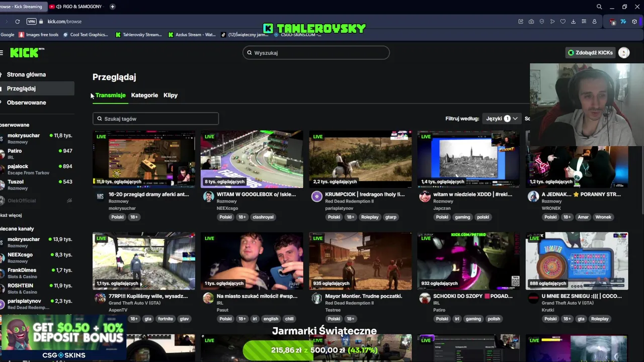644x362 pixels.
Task: Open the Na miasto szukać miłości stream thumbnail
Action: 252,261
